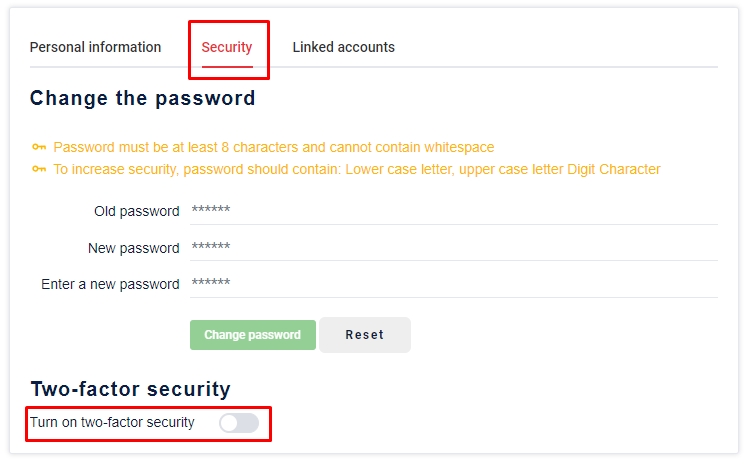This screenshot has width=744, height=465.
Task: Click the "To increase security" hint text
Action: (357, 169)
